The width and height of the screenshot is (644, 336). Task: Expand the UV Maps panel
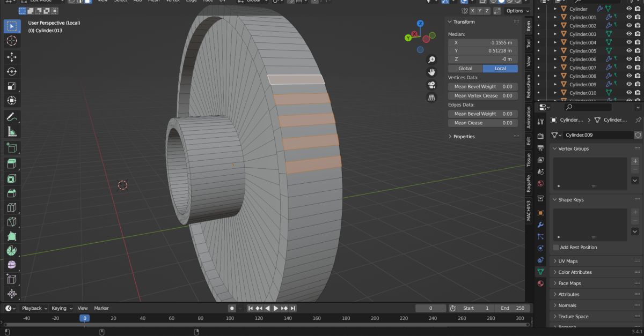[568, 261]
